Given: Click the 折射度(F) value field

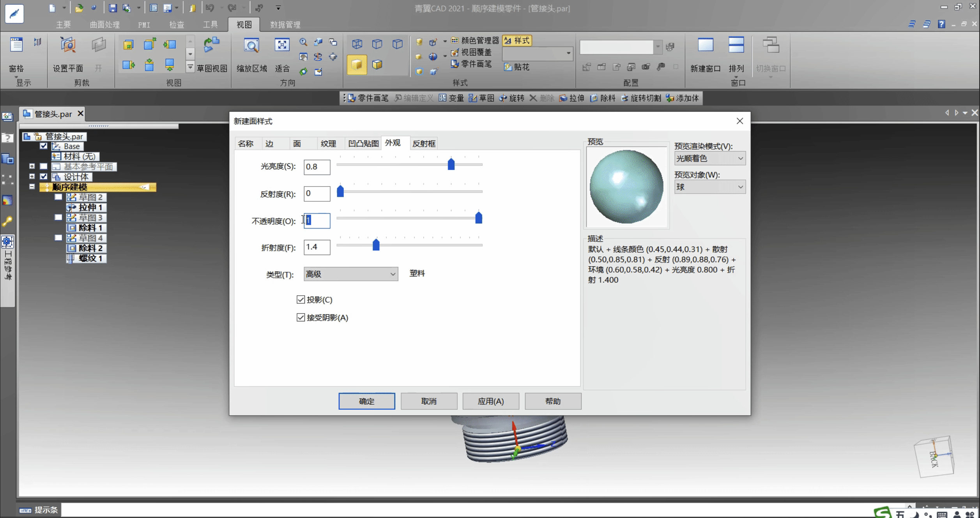Looking at the screenshot, I should pyautogui.click(x=317, y=247).
